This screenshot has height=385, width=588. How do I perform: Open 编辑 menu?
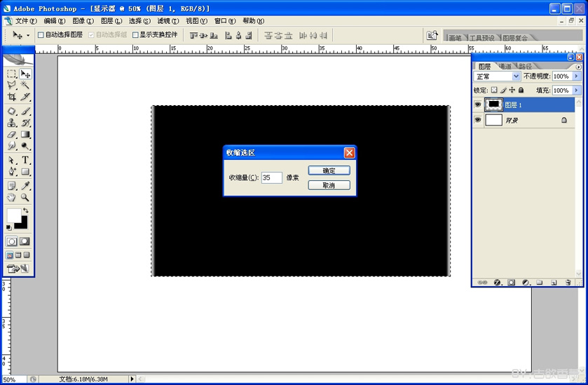point(55,21)
